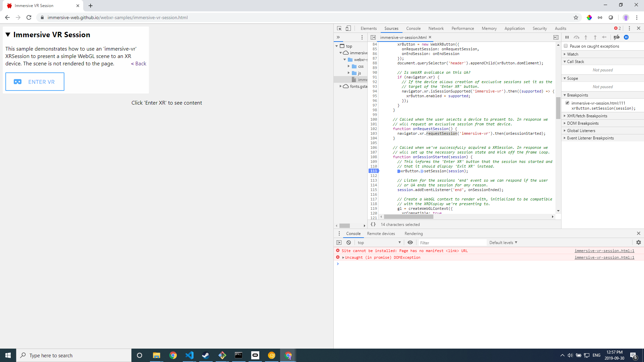Expand the Watch section
The image size is (644, 362).
573,54
